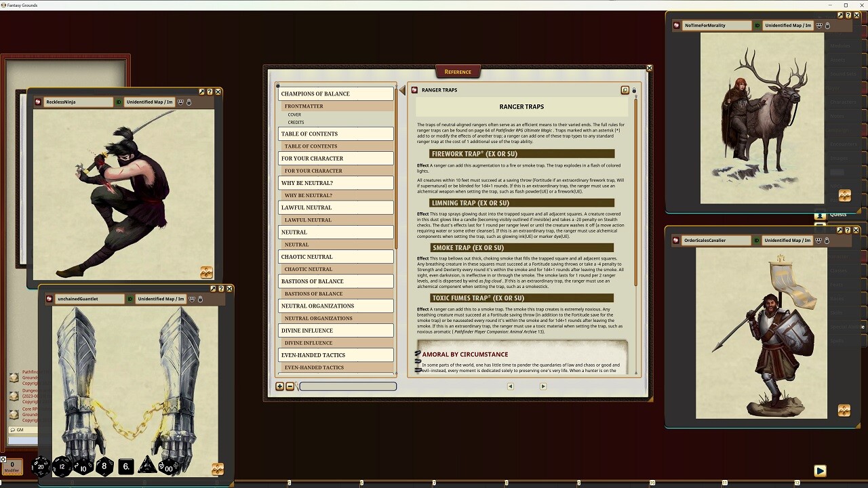Toggle the lock on the OrderScalesCavalier sheet
The image size is (868, 488).
(x=827, y=240)
